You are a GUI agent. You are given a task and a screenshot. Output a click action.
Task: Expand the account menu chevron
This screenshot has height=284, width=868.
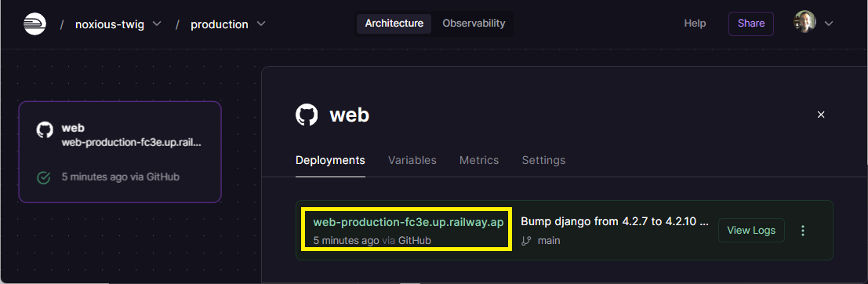[x=829, y=24]
